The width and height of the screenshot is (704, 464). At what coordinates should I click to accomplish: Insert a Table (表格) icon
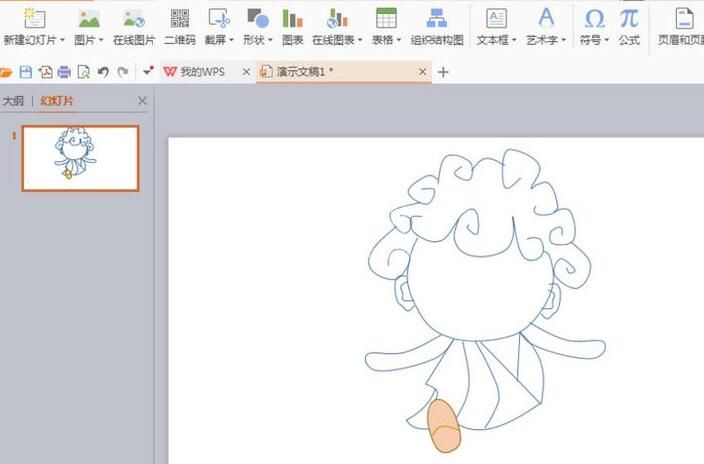[386, 18]
